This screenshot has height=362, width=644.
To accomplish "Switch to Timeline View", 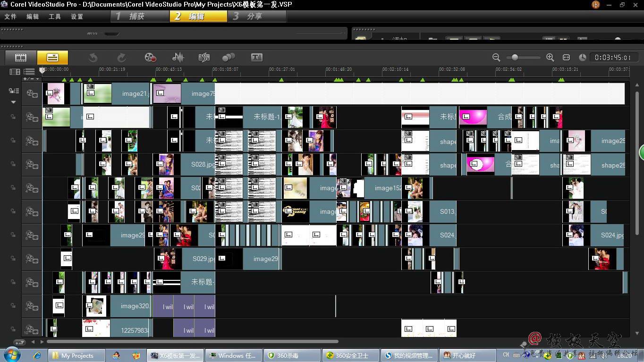I will tap(52, 58).
